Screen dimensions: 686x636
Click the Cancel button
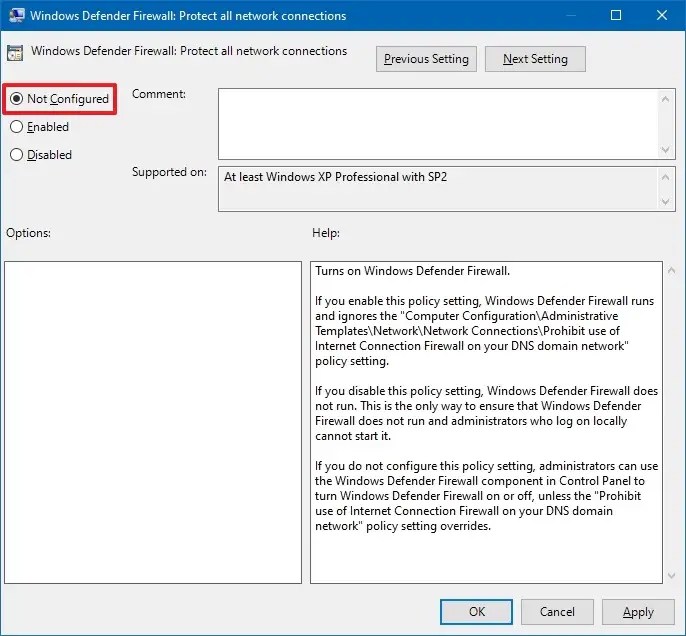click(557, 612)
